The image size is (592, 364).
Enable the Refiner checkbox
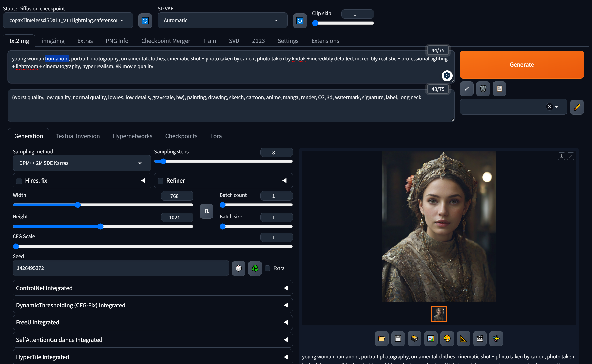click(x=161, y=181)
